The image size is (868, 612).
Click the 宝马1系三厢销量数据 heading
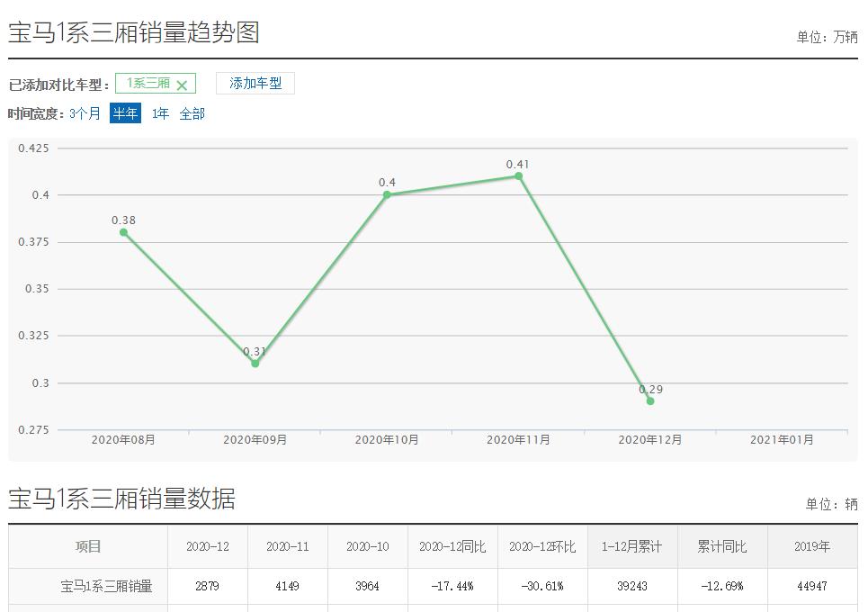(x=121, y=498)
